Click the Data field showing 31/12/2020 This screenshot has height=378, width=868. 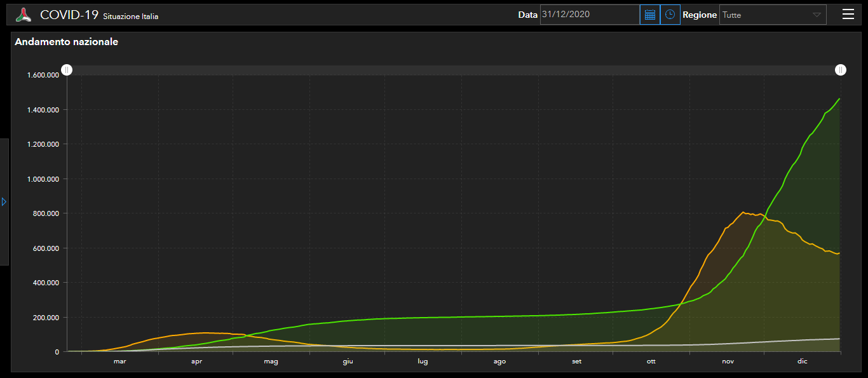pyautogui.click(x=589, y=15)
